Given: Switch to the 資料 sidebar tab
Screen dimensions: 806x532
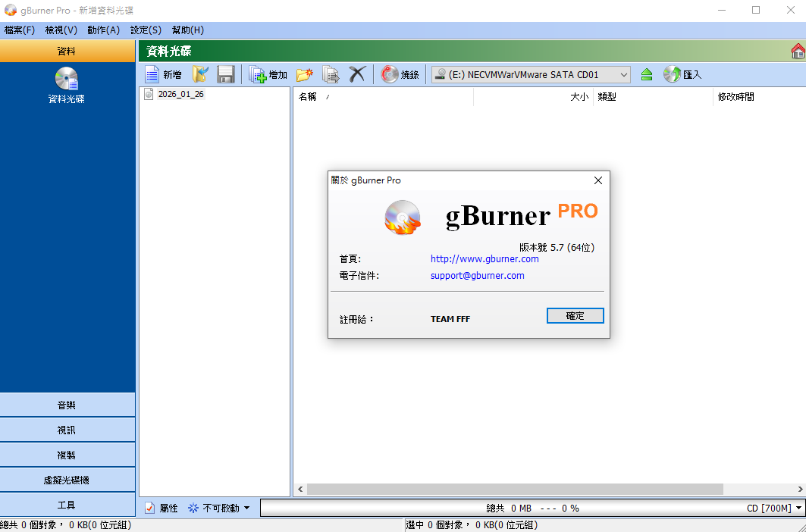Looking at the screenshot, I should click(67, 52).
